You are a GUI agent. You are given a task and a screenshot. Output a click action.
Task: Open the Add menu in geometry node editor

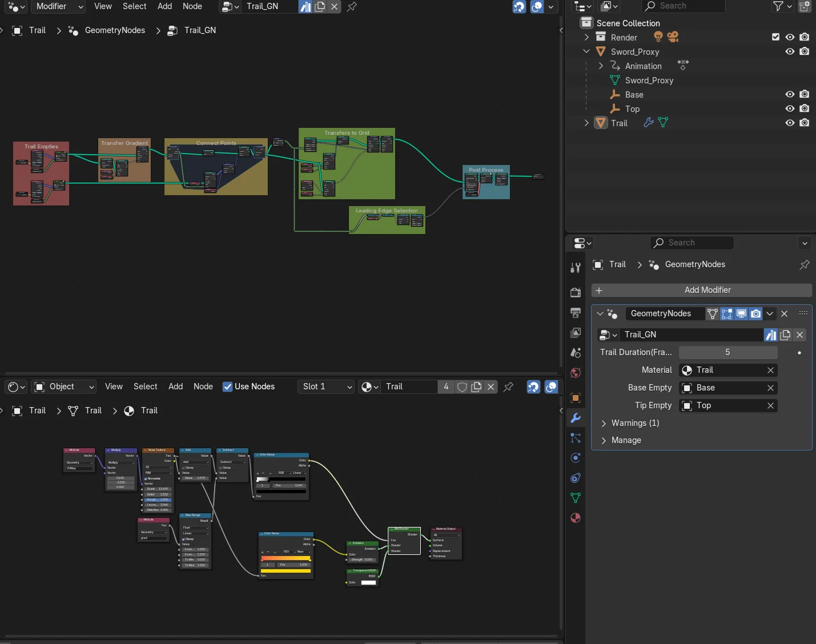[x=164, y=6]
